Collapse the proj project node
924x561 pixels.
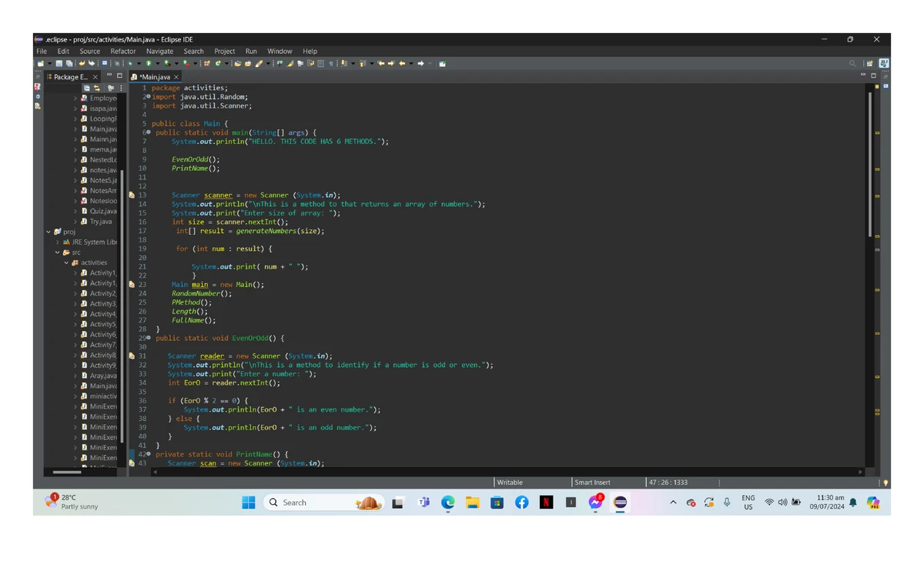[x=49, y=232]
